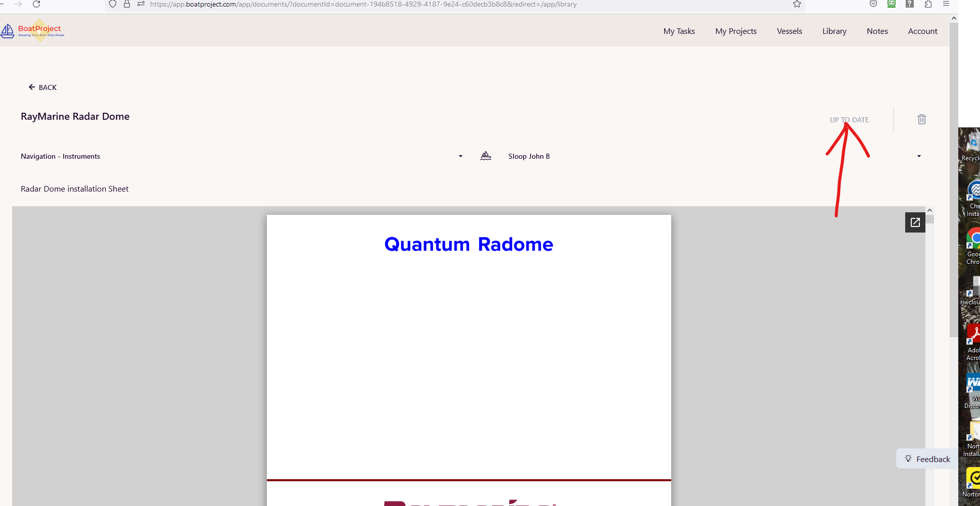The image size is (980, 506).
Task: Click the vessel boat icon
Action: pos(485,156)
